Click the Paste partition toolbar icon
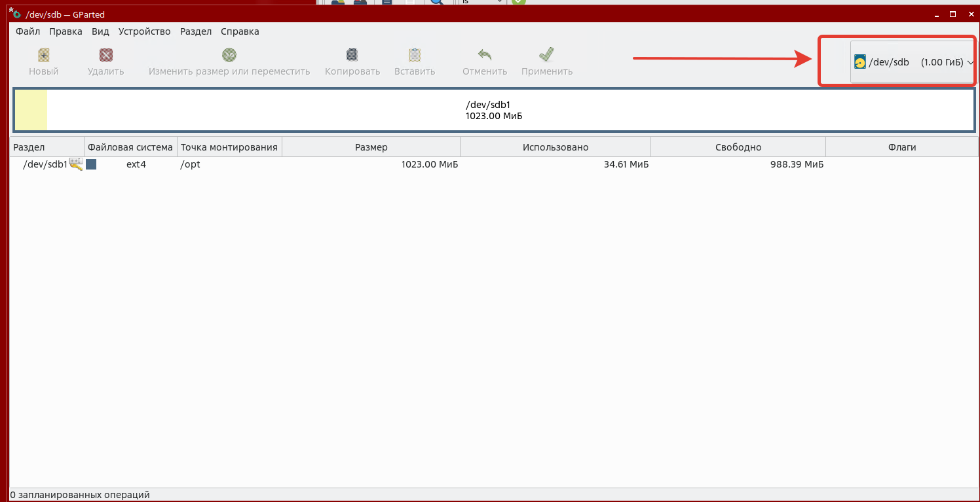The image size is (980, 502). click(x=415, y=55)
